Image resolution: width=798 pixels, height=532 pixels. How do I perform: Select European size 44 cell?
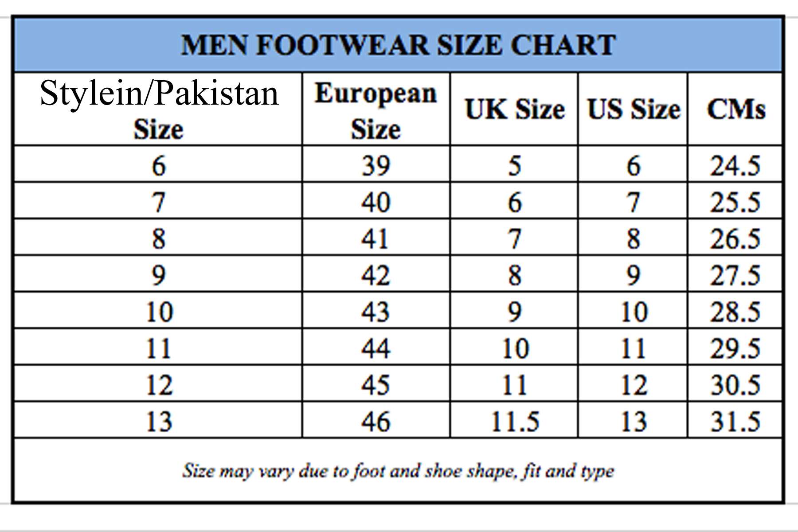pyautogui.click(x=376, y=348)
